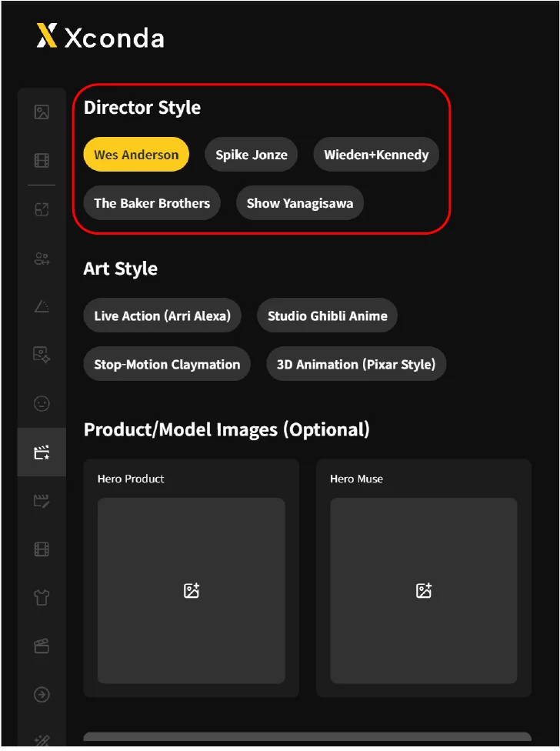Click the Director Style heading
560x751 pixels.
point(142,108)
